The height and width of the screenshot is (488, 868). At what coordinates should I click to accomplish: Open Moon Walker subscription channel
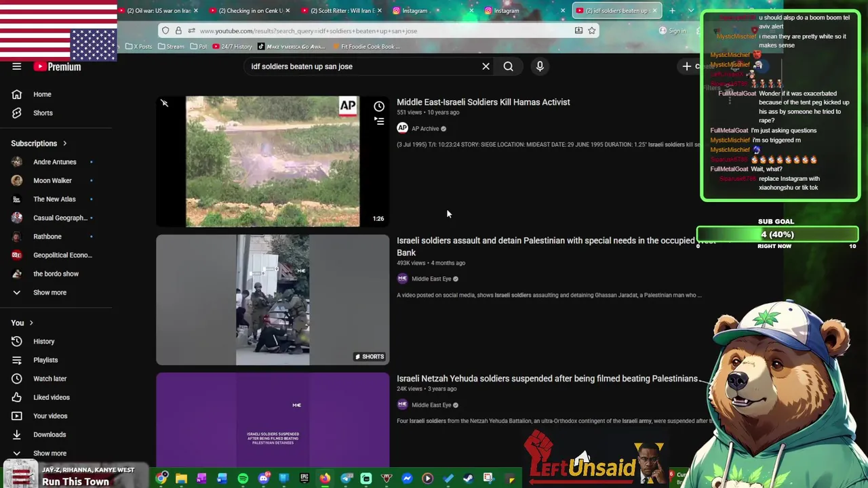[x=52, y=181]
